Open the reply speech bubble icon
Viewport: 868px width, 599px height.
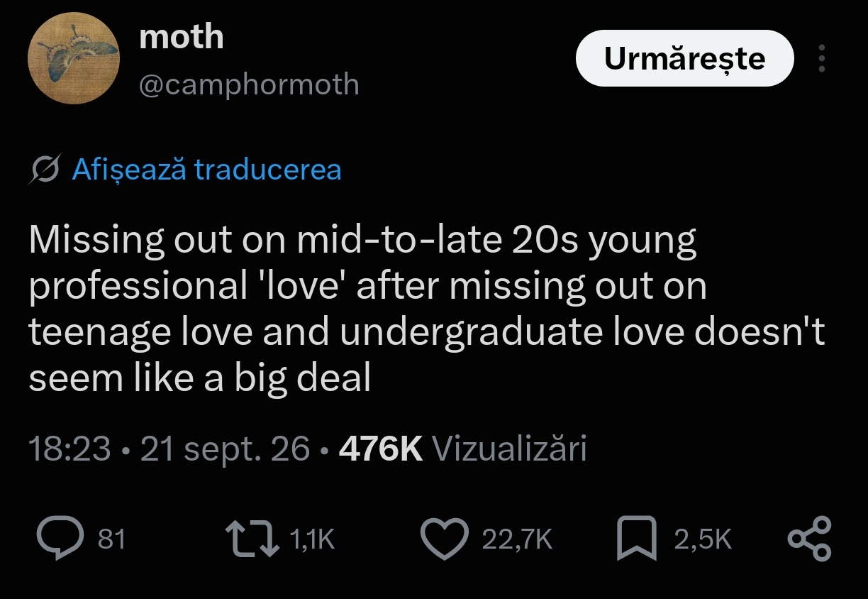(x=61, y=539)
